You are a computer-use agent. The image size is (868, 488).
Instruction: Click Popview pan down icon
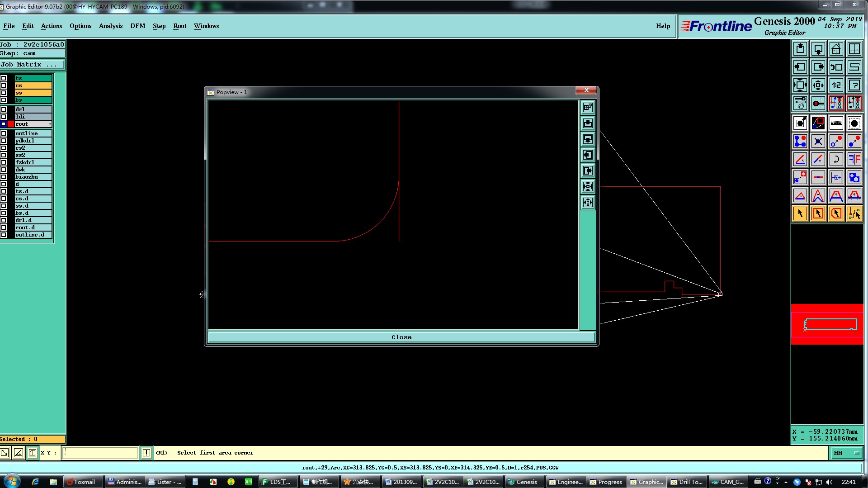[588, 139]
